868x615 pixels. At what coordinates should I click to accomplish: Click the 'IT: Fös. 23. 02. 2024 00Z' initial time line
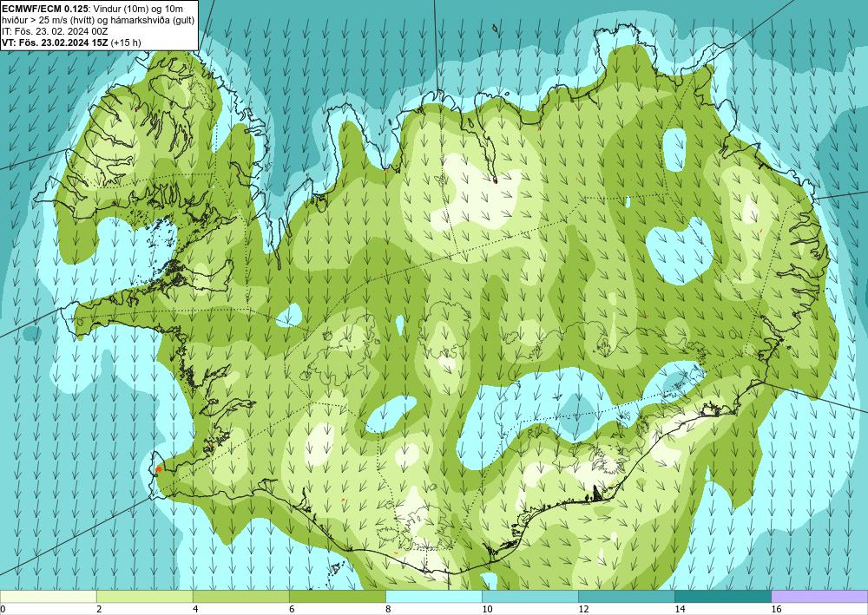click(54, 31)
